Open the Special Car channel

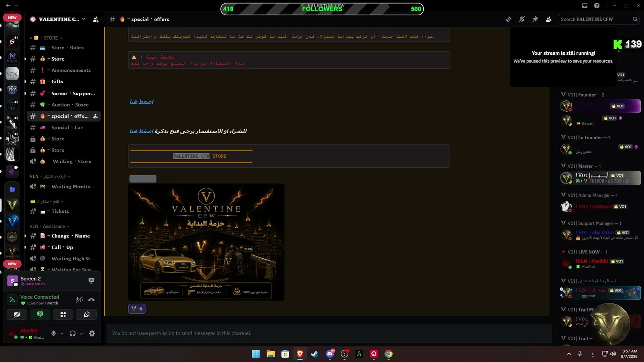point(63,127)
